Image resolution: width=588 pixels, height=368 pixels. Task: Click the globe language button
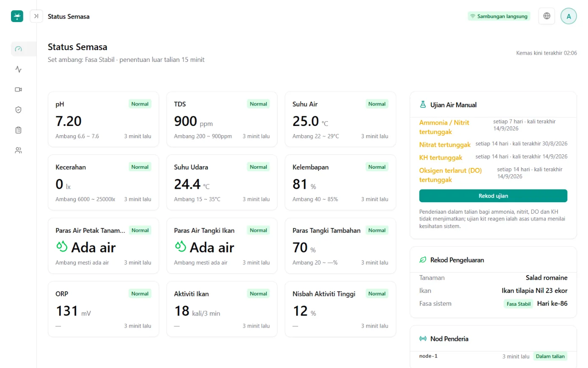pos(547,16)
